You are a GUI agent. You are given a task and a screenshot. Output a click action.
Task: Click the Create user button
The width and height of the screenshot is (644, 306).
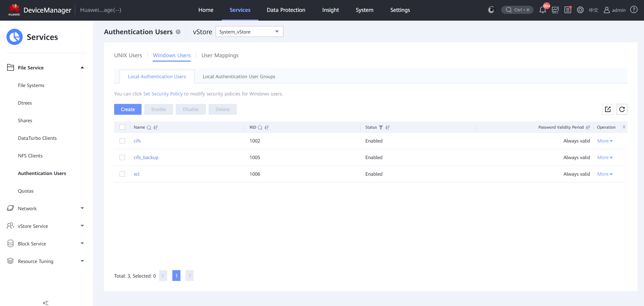[x=128, y=109]
